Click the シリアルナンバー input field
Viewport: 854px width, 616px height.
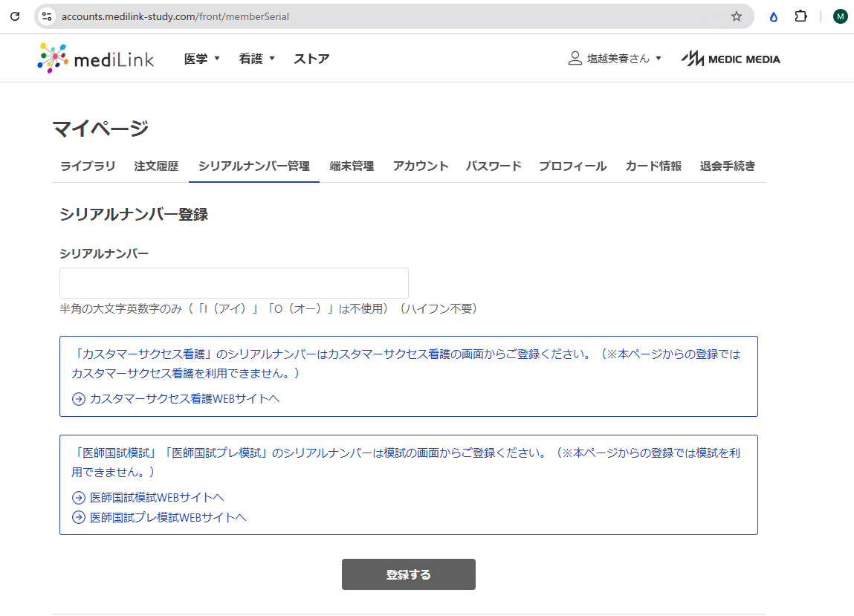[x=234, y=283]
